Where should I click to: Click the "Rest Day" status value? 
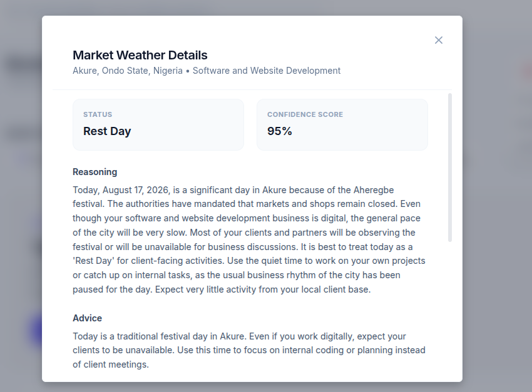tap(107, 131)
